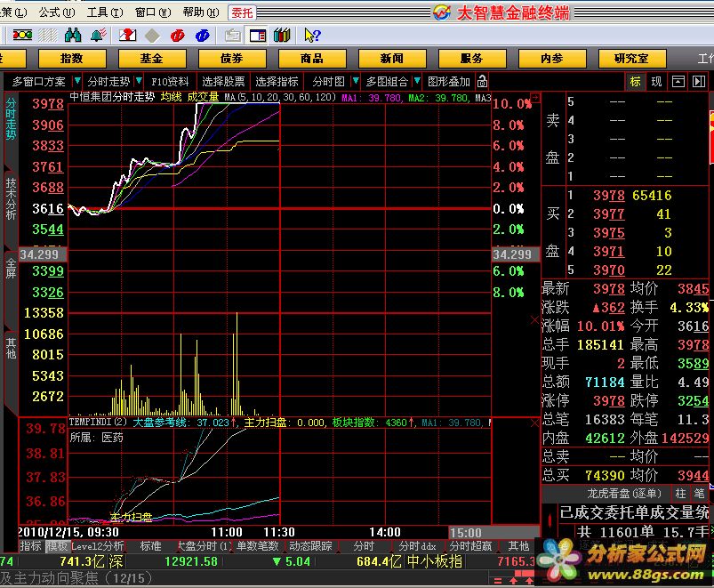The height and width of the screenshot is (588, 714).
Task: Click 选择股票 in the chart toolbar
Action: click(223, 82)
